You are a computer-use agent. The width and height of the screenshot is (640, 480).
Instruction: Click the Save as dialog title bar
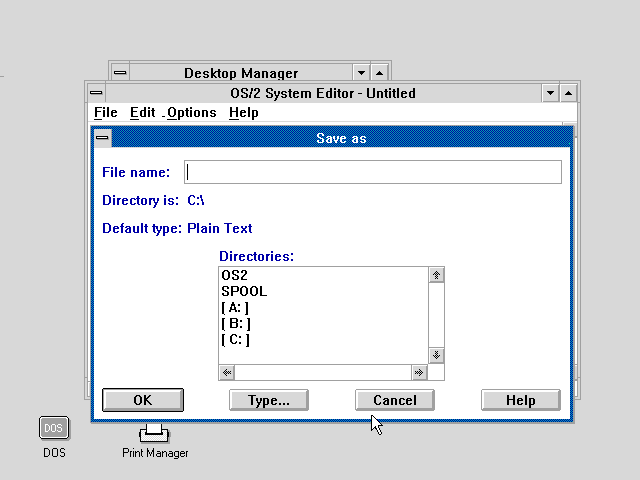click(x=341, y=138)
